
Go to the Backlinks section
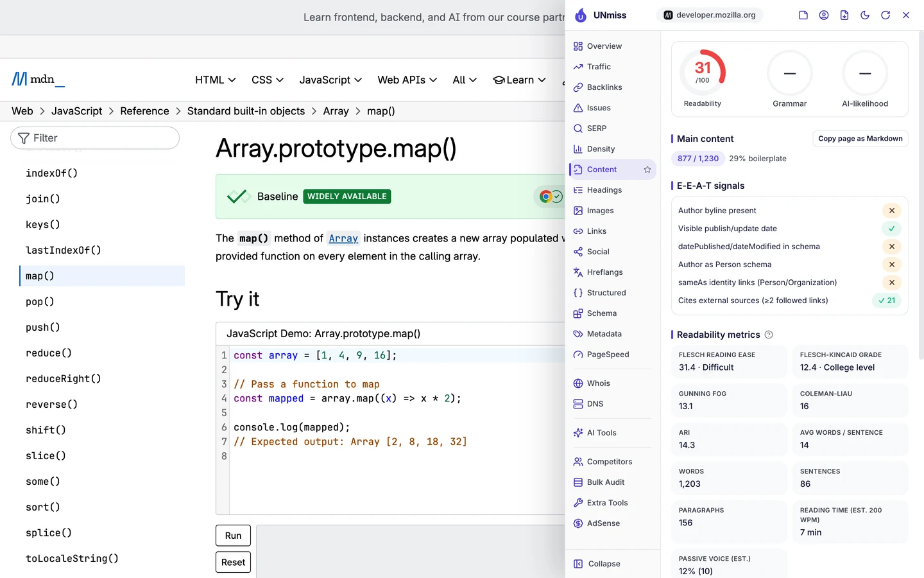point(612,87)
